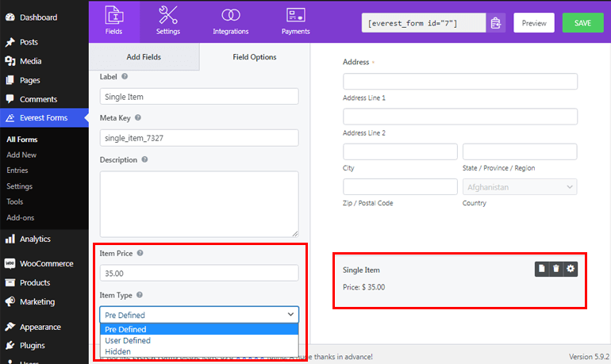The width and height of the screenshot is (611, 364).
Task: Edit the Meta Key field single_item_7327
Action: (x=199, y=138)
